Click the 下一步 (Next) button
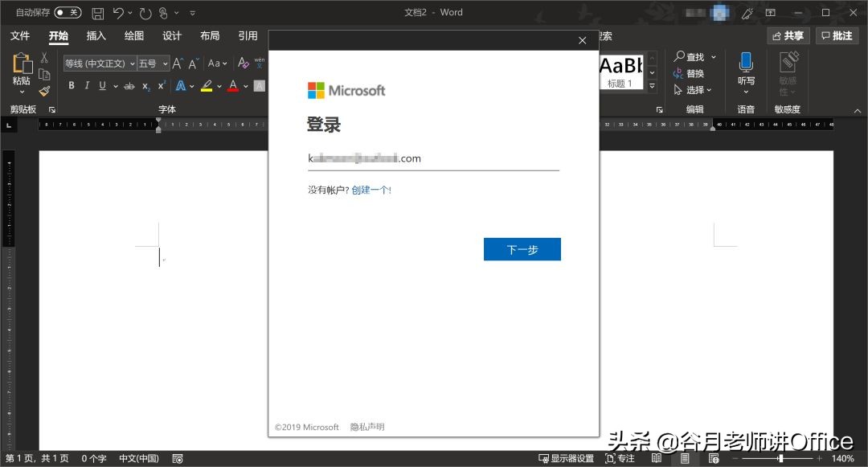 point(522,249)
